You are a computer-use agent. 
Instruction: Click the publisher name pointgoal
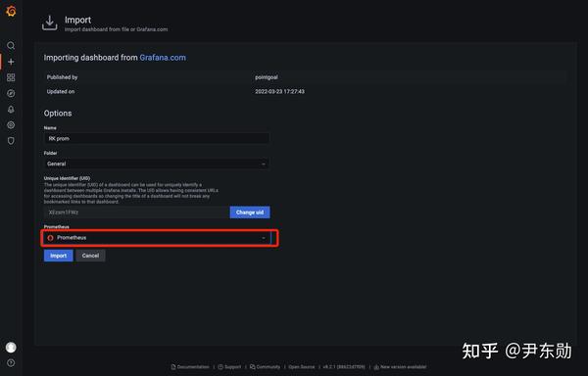click(267, 77)
